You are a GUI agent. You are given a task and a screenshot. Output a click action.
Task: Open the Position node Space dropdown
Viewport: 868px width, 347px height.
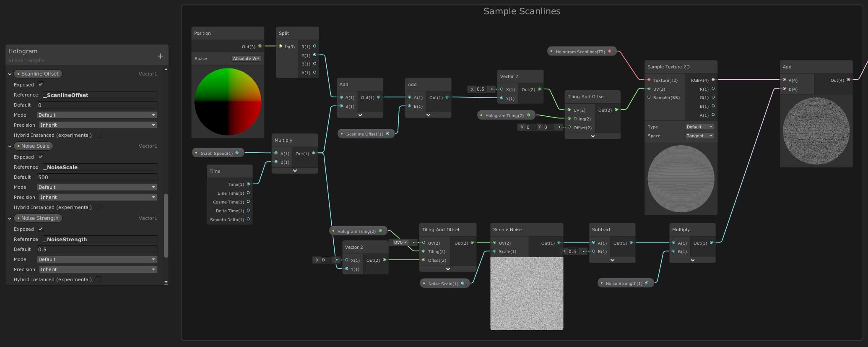pyautogui.click(x=246, y=59)
